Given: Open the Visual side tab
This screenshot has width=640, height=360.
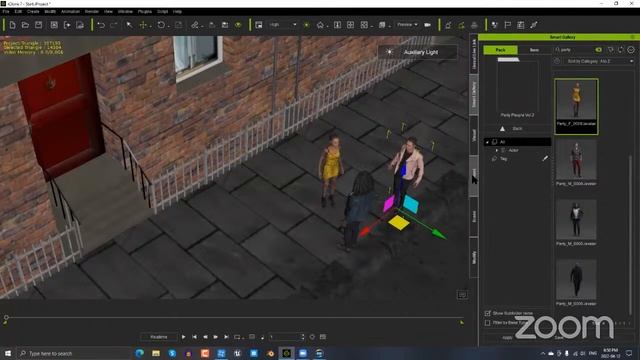Looking at the screenshot, I should click(x=474, y=135).
